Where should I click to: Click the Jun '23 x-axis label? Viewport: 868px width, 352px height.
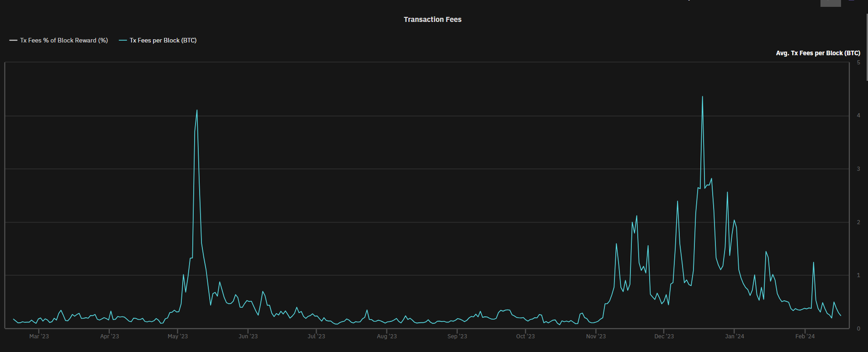[248, 336]
